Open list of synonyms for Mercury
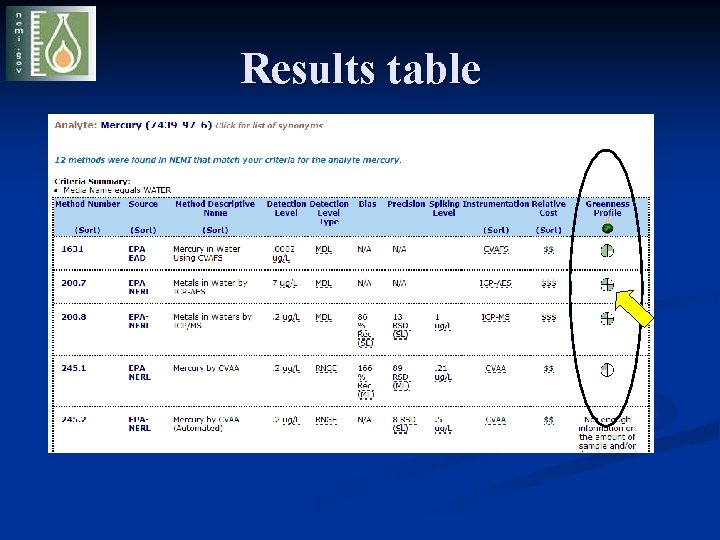 coord(269,125)
